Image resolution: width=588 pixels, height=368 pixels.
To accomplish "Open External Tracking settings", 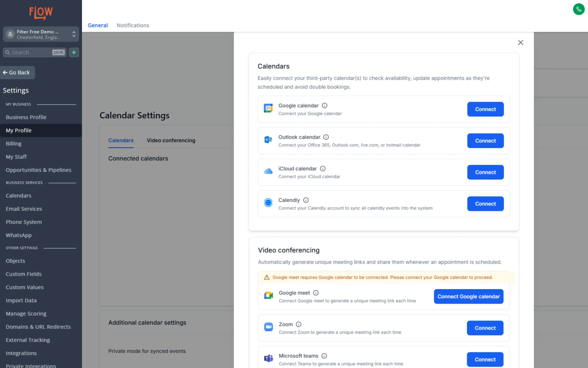I will [41, 340].
